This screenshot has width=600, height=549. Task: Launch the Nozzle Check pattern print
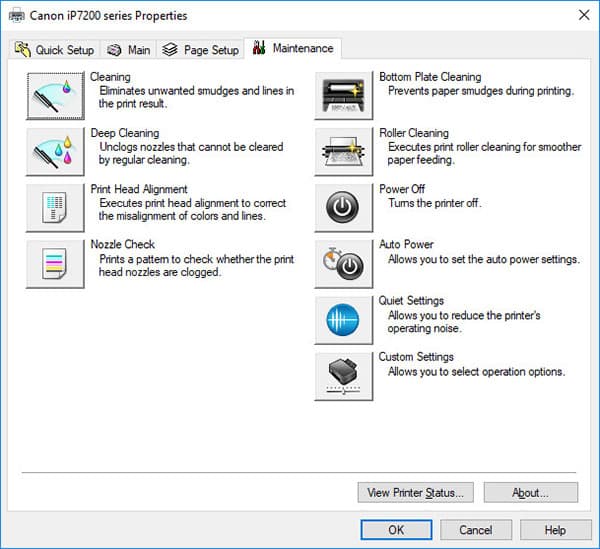point(55,264)
